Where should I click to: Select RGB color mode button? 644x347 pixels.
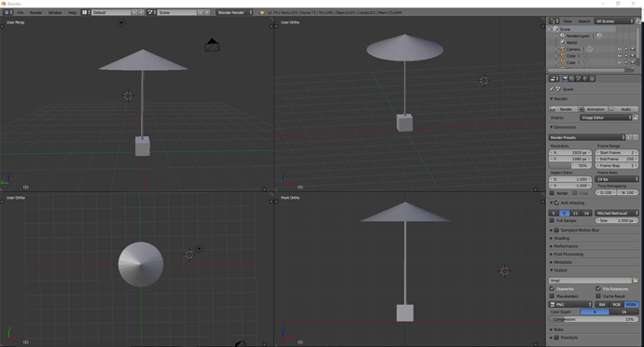click(x=617, y=304)
